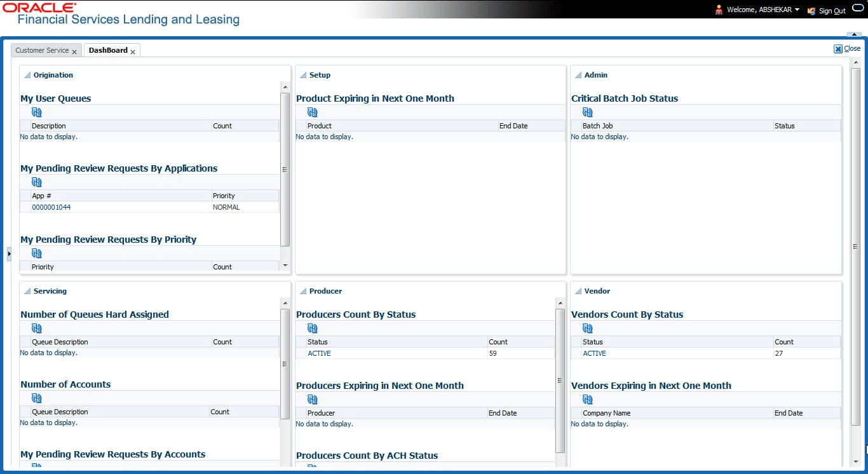
Task: Open ACTIVE link in Producers Count By Status
Action: coord(319,353)
